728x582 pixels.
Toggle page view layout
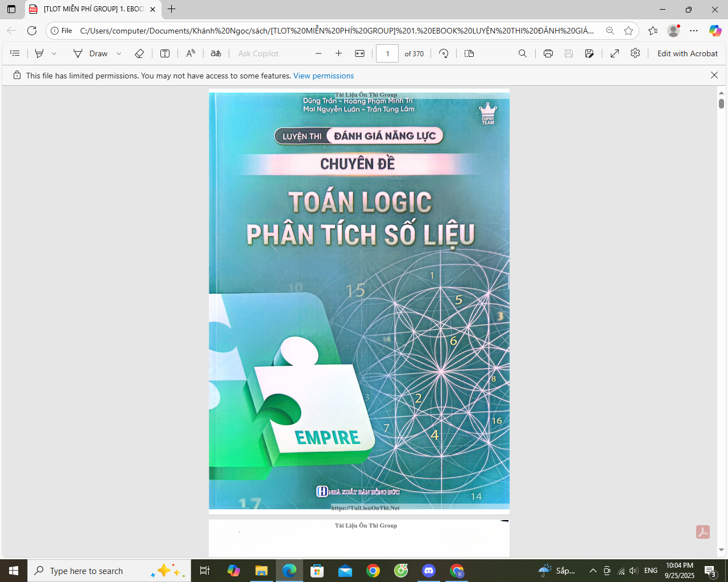(x=469, y=53)
